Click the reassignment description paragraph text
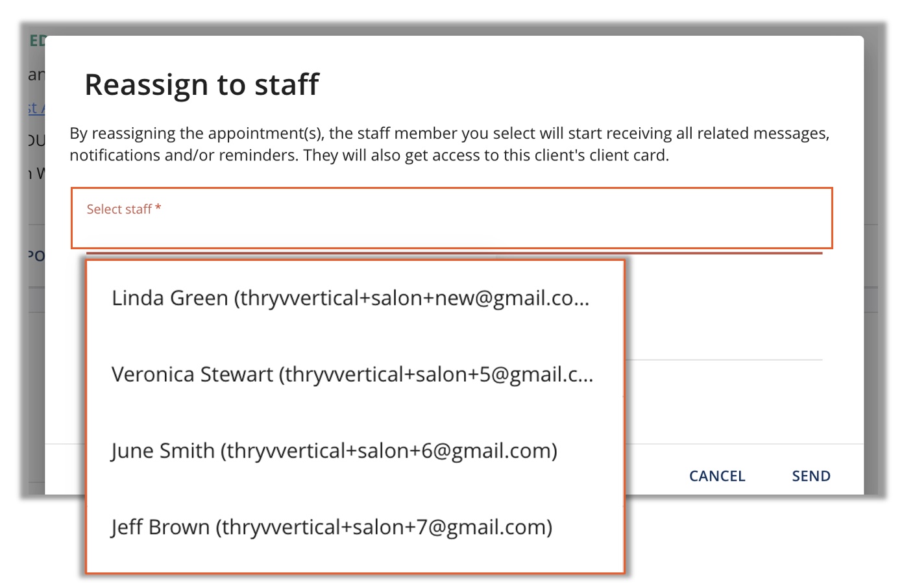The width and height of the screenshot is (915, 588). 449,144
